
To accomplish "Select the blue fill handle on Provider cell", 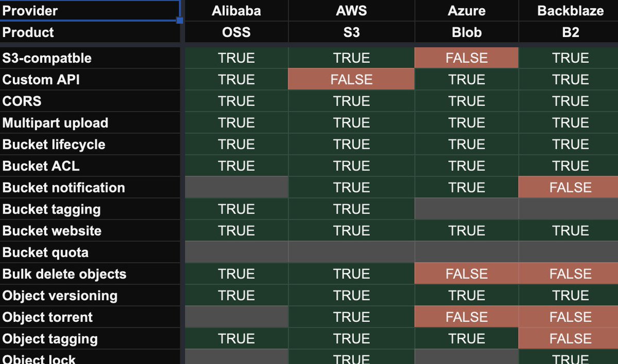I will coord(180,21).
